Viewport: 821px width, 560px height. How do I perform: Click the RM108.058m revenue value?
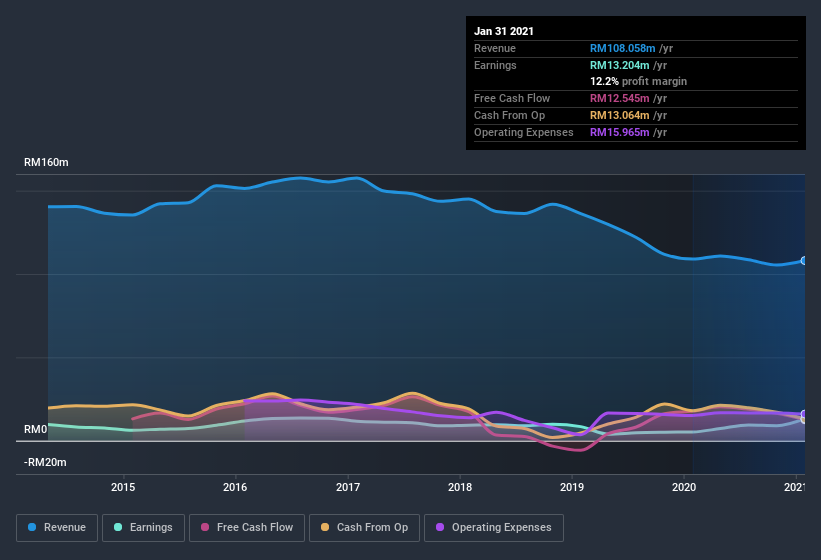pos(623,48)
